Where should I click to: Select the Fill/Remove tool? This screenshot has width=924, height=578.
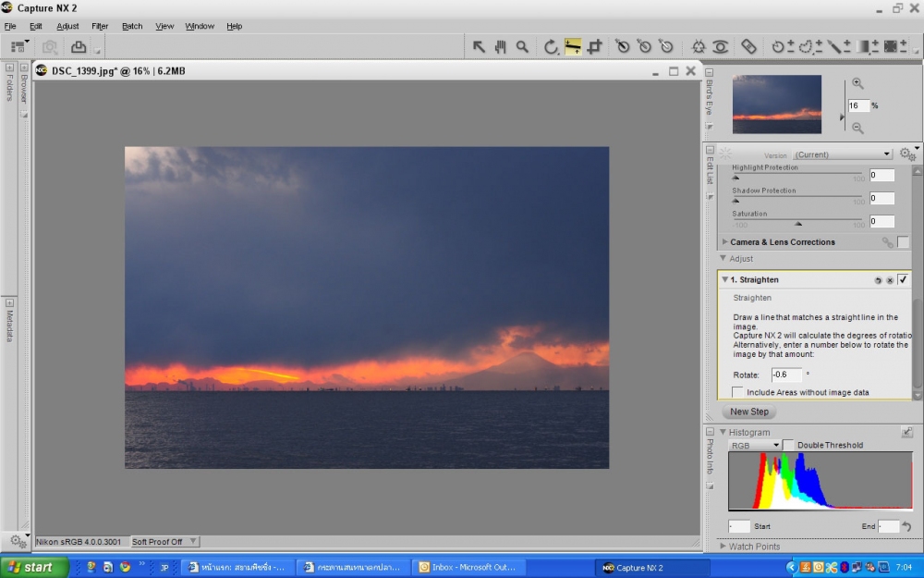pyautogui.click(x=891, y=46)
